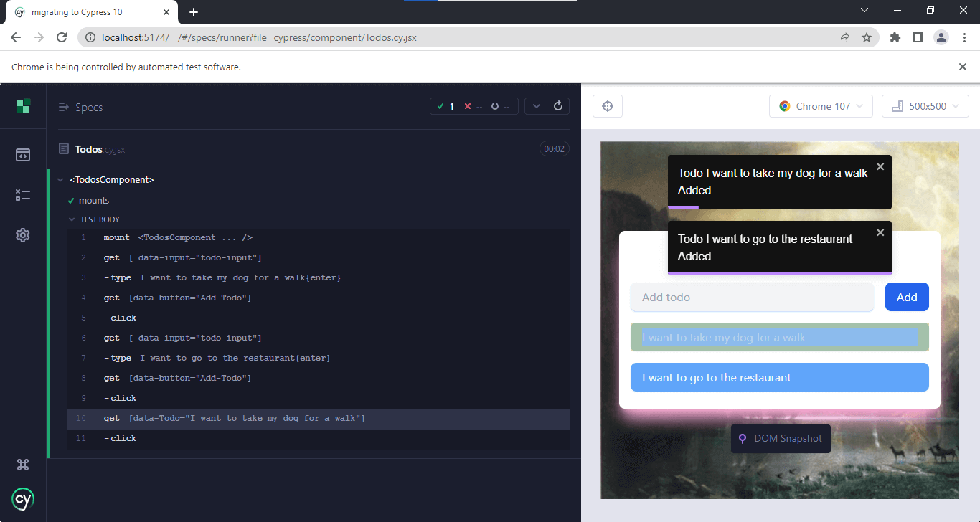Viewport: 980px width, 522px height.
Task: Click the Cypress logo at sidebar bottom
Action: pyautogui.click(x=22, y=499)
